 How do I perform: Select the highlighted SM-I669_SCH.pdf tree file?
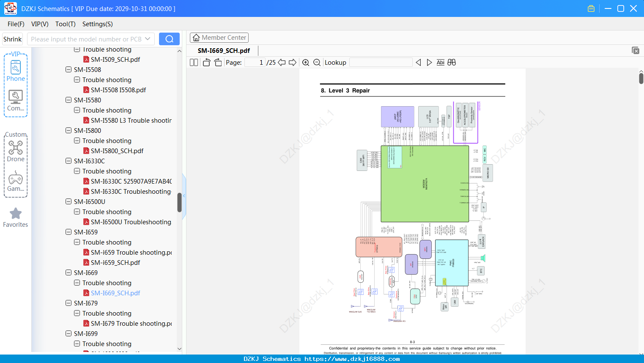[115, 293]
